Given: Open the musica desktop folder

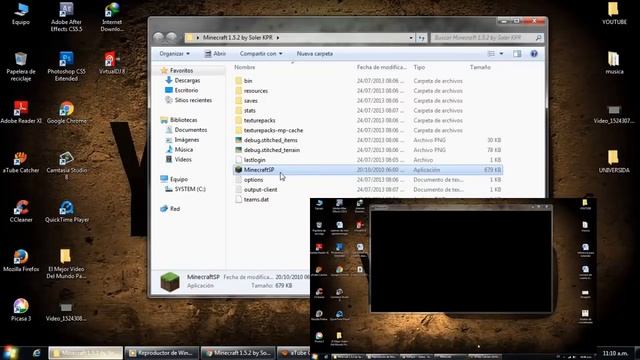Looking at the screenshot, I should point(614,63).
